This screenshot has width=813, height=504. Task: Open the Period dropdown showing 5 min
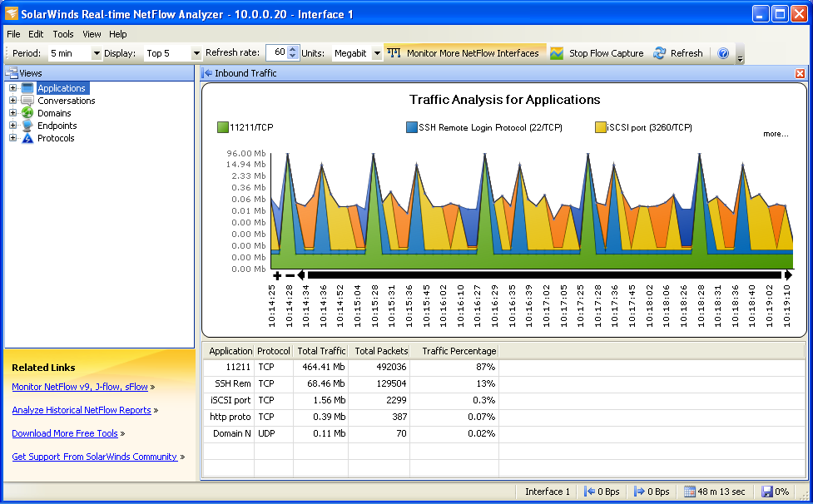tap(96, 52)
